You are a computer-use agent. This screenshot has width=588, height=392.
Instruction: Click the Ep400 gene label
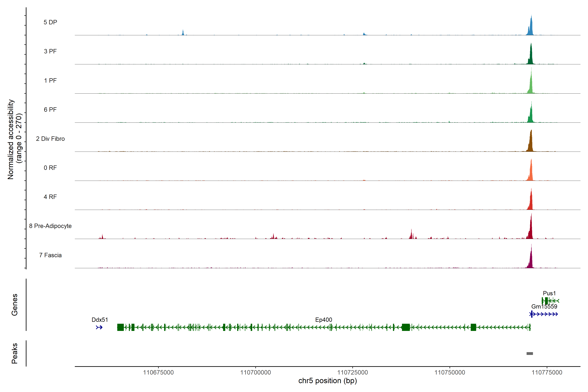324,319
